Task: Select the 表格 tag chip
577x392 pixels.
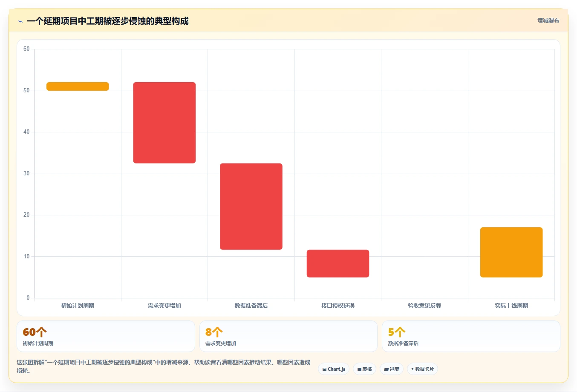Action: (x=364, y=369)
